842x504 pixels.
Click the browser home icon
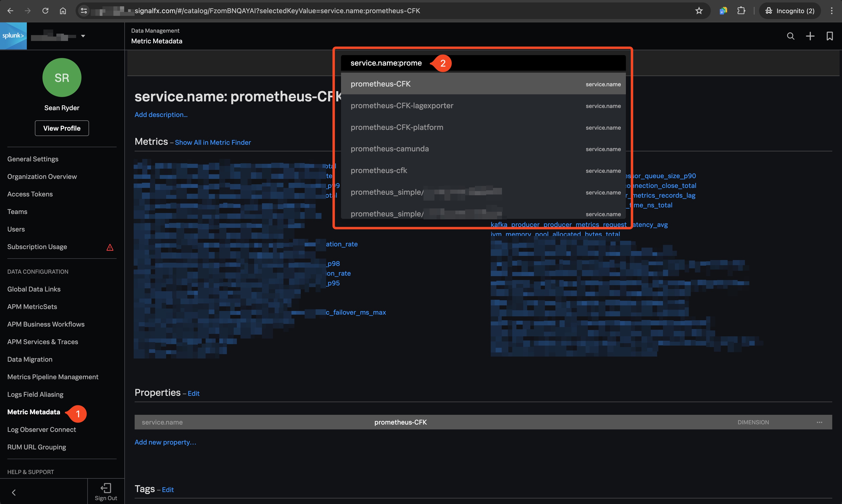62,10
